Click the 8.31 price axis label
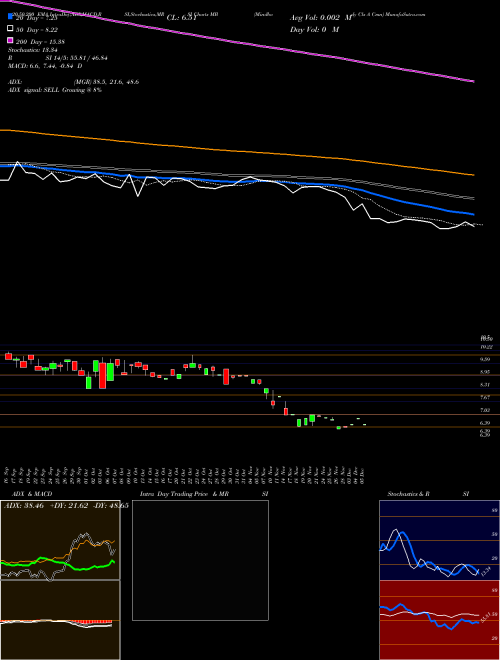 [x=485, y=385]
